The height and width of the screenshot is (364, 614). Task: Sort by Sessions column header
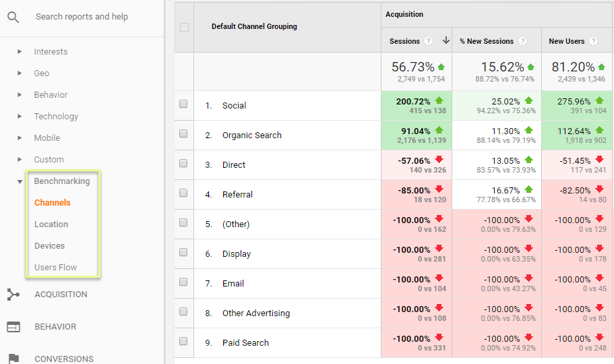404,41
